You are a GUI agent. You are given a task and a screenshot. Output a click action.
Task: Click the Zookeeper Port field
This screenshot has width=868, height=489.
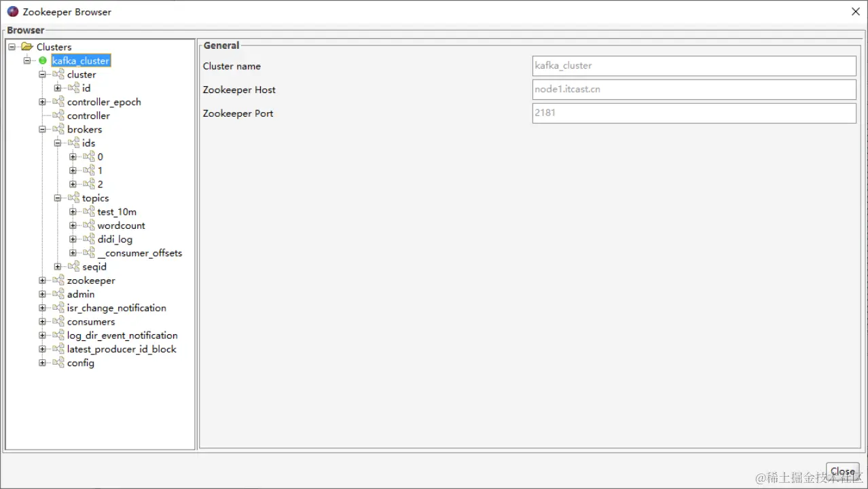coord(694,113)
